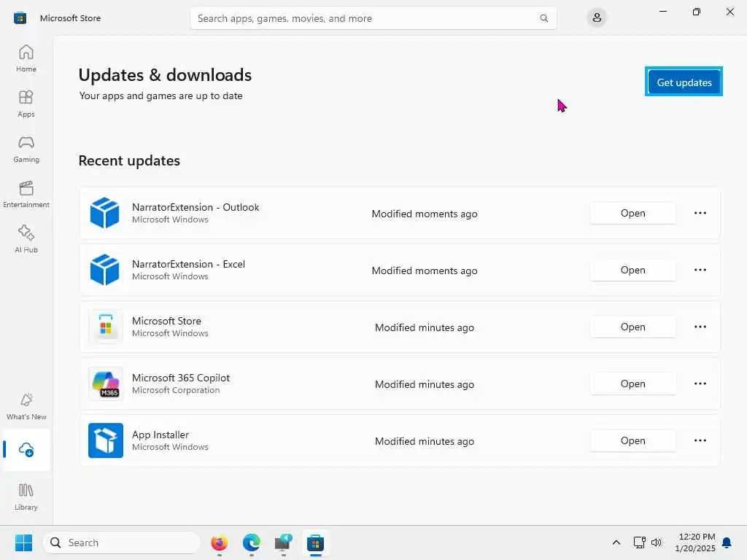Select the Downloads cloud icon in sidebar
Screen dimensions: 747x560
coord(26,449)
